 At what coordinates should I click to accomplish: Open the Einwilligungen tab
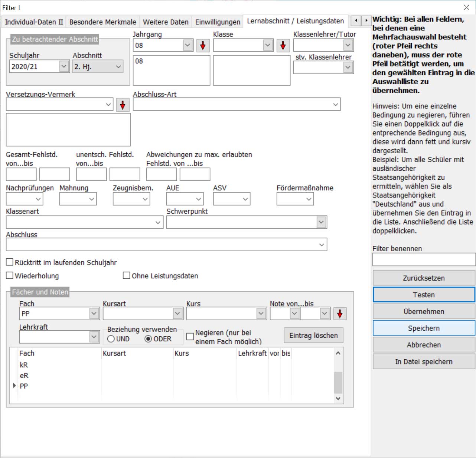[x=218, y=22]
